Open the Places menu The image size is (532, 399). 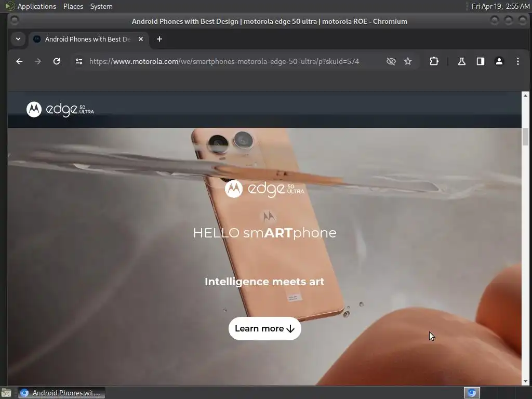point(73,6)
